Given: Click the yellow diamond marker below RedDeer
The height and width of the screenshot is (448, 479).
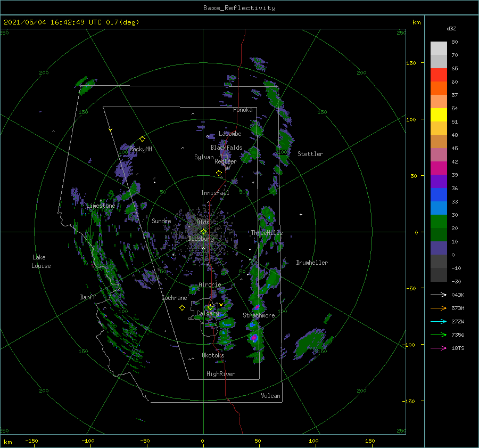Looking at the screenshot, I should click(219, 173).
